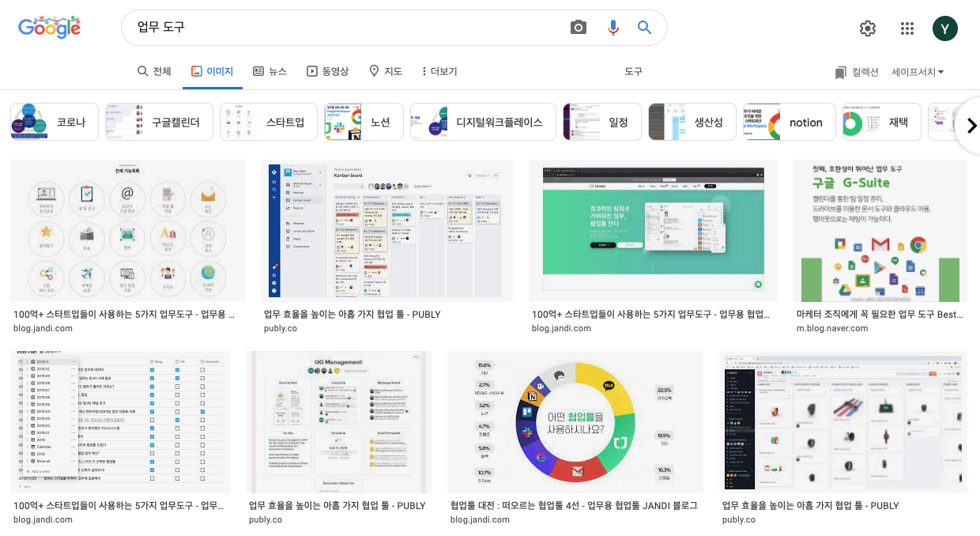Filter by the notion chip
Image resolution: width=980 pixels, height=536 pixels.
[789, 122]
